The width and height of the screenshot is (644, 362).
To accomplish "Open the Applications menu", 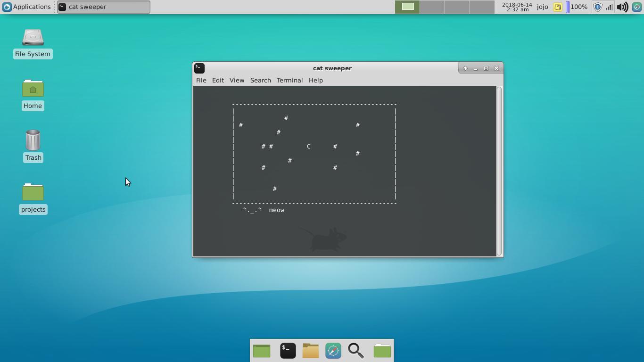I will point(26,7).
